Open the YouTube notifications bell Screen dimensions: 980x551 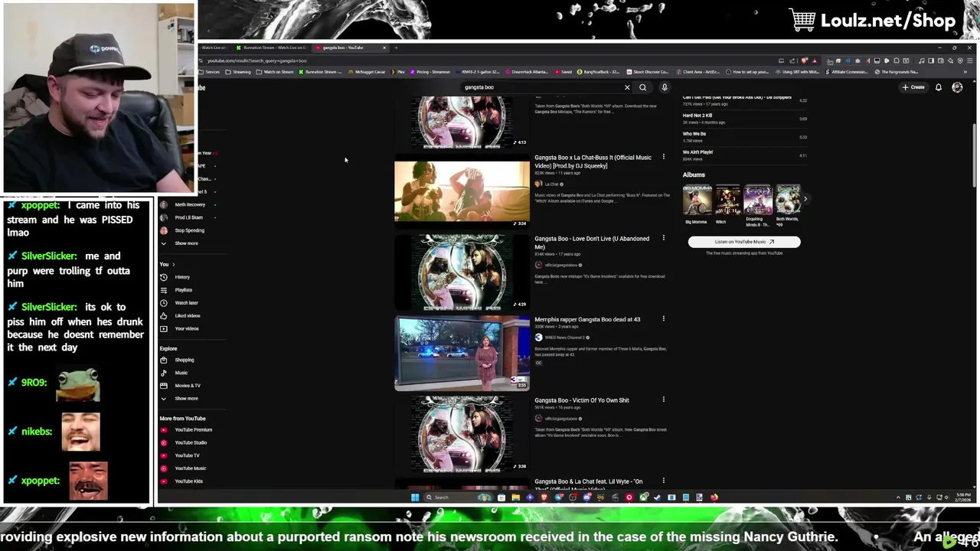pyautogui.click(x=939, y=87)
